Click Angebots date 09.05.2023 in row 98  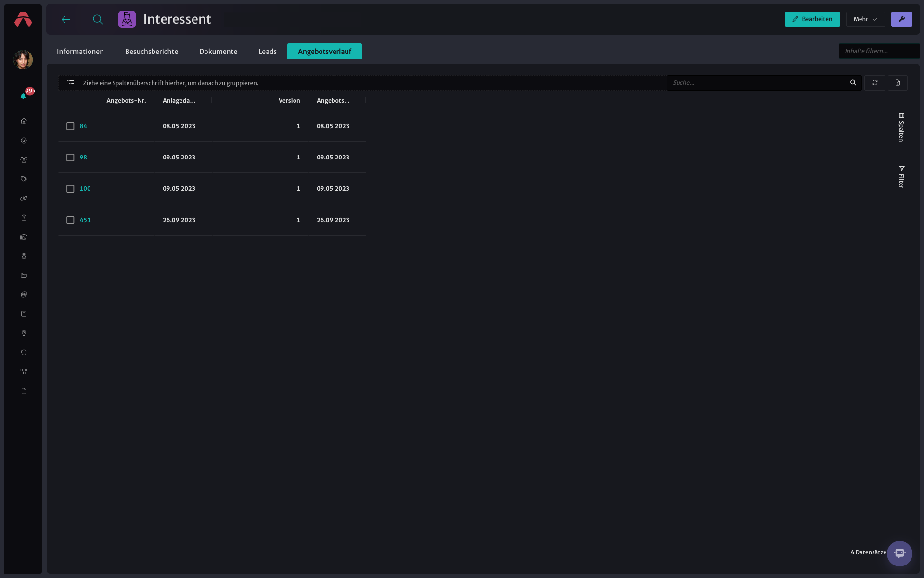coord(333,158)
